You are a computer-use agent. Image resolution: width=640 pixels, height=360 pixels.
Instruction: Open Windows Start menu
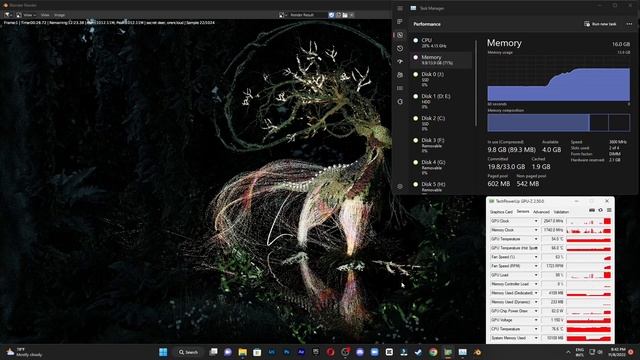(x=163, y=352)
